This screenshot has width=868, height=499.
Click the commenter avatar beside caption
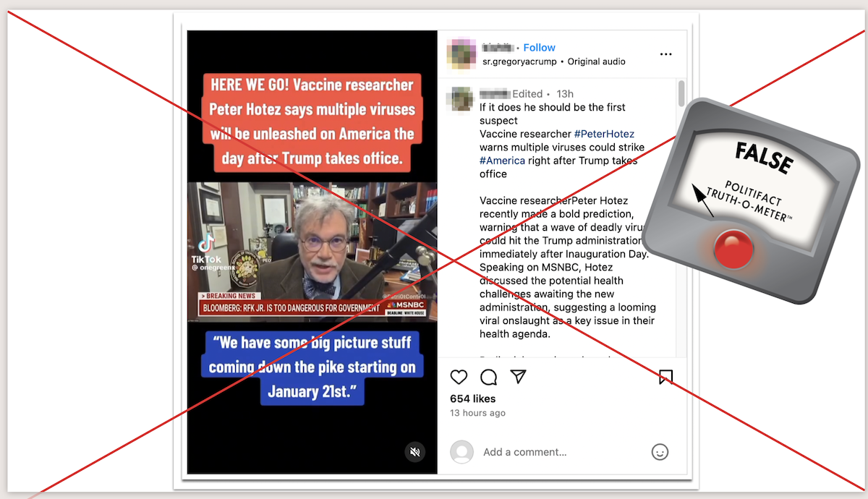point(461,98)
